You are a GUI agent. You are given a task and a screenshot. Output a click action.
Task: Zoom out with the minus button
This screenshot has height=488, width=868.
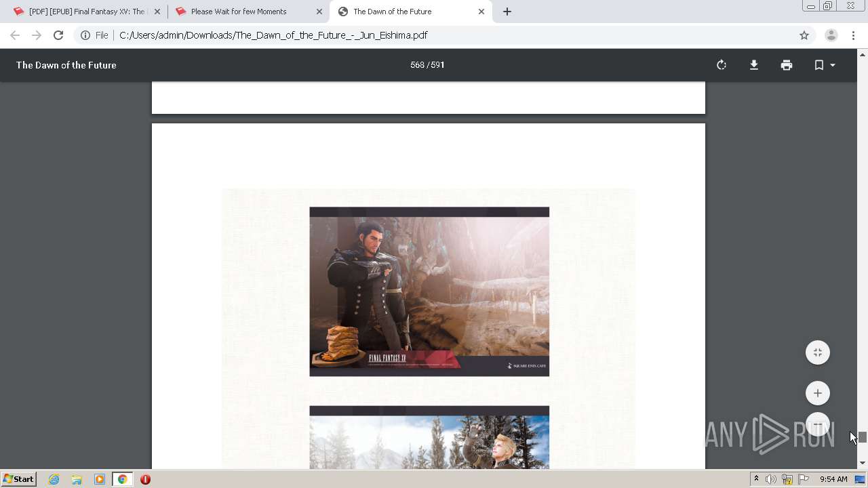pyautogui.click(x=818, y=424)
